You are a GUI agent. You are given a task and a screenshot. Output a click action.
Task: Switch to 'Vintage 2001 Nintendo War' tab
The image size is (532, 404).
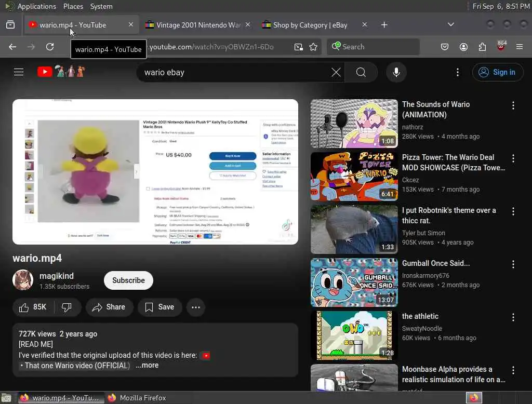[198, 25]
